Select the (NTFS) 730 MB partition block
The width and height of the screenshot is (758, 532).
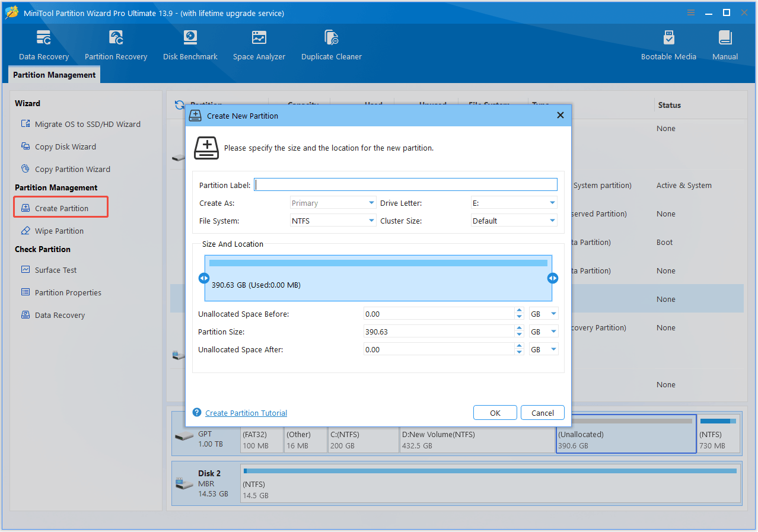click(x=718, y=434)
